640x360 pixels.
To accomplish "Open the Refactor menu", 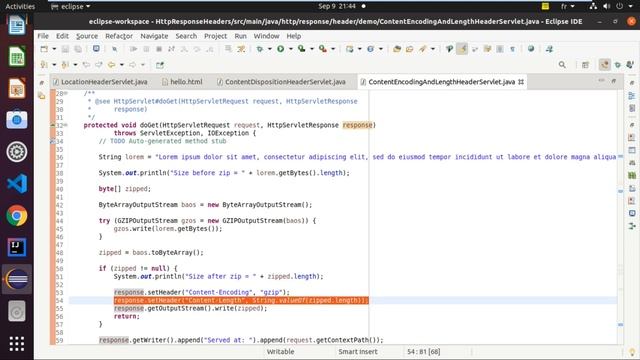I will pos(119,36).
